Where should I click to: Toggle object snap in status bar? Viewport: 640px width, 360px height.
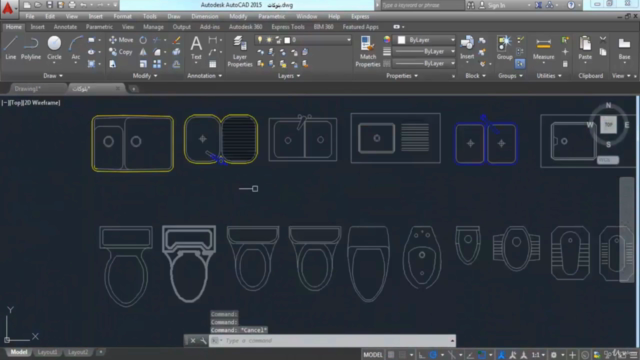pos(482,355)
